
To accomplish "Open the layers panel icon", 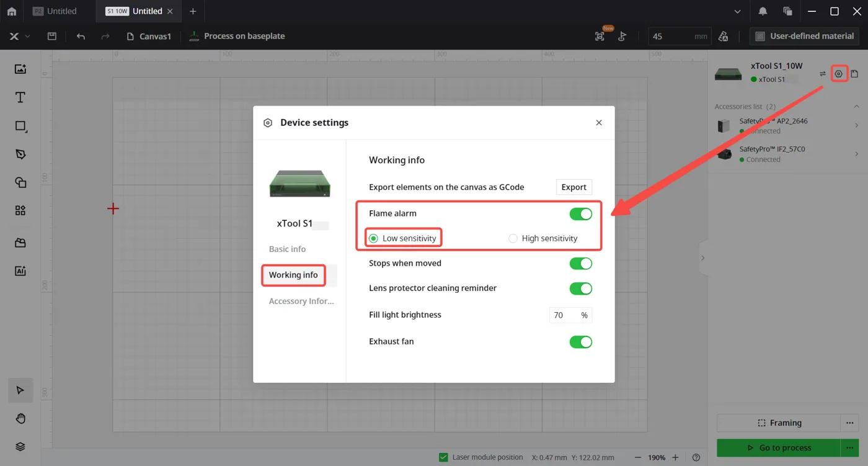I will pyautogui.click(x=20, y=447).
